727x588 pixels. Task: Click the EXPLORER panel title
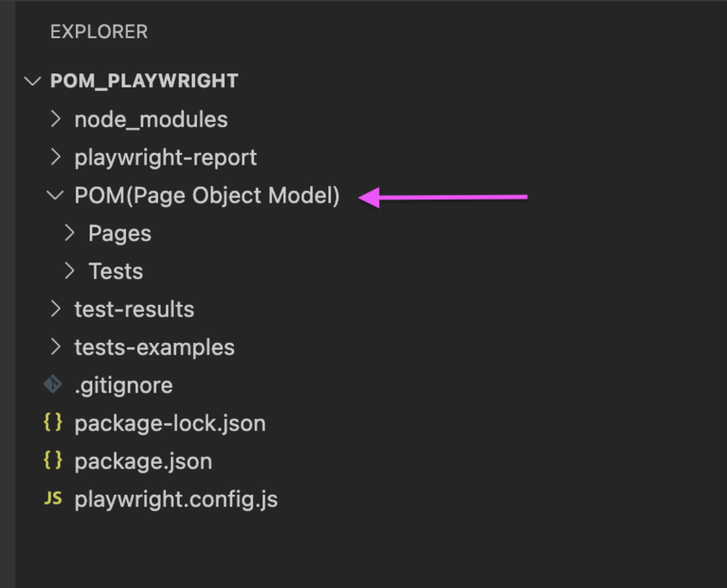99,32
